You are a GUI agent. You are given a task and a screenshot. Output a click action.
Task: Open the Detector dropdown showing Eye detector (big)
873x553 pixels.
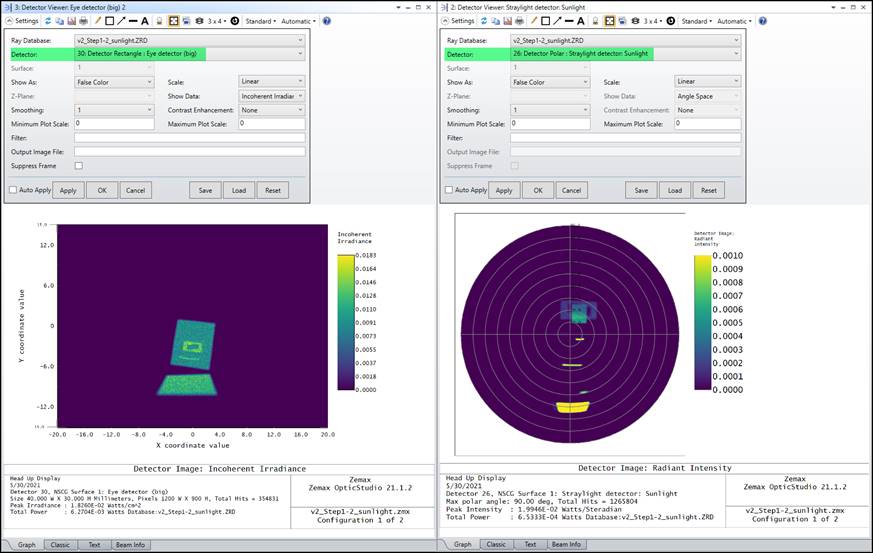point(190,54)
